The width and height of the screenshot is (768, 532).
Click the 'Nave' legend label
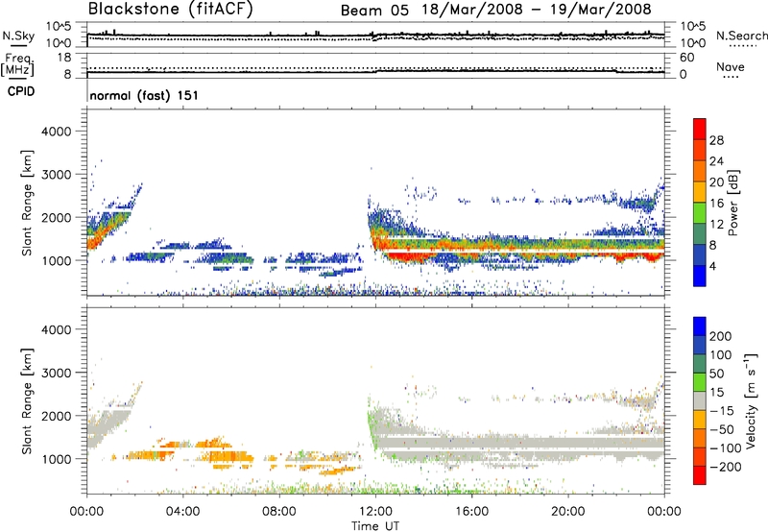pyautogui.click(x=731, y=66)
